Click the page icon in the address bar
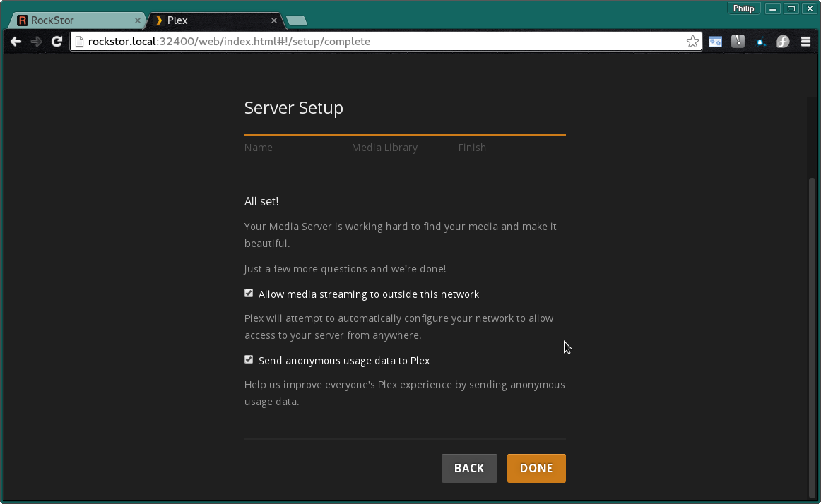 79,42
